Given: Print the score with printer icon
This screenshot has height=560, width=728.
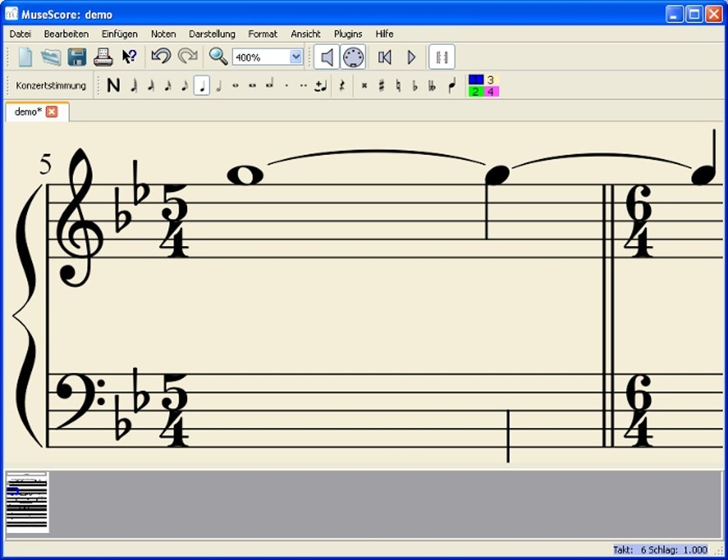Looking at the screenshot, I should point(103,57).
